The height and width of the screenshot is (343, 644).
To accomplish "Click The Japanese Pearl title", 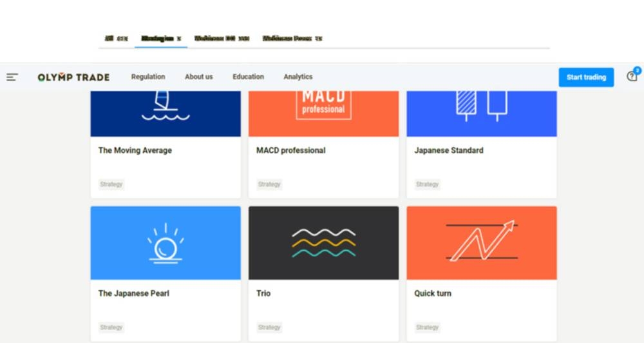I will coord(134,293).
